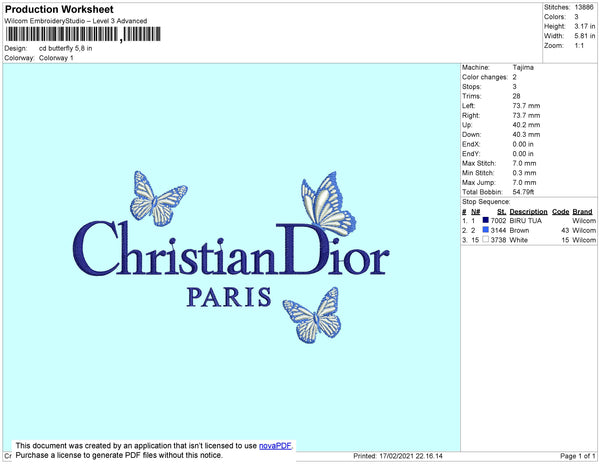This screenshot has width=600, height=464.
Task: Select the Left value '73.7 mm'
Action: pos(526,106)
